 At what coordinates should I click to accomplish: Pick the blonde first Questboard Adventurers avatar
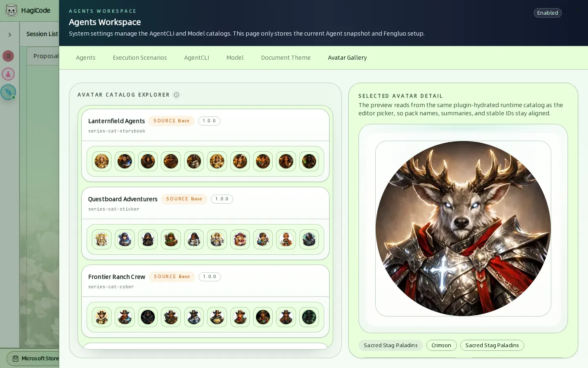[102, 240]
